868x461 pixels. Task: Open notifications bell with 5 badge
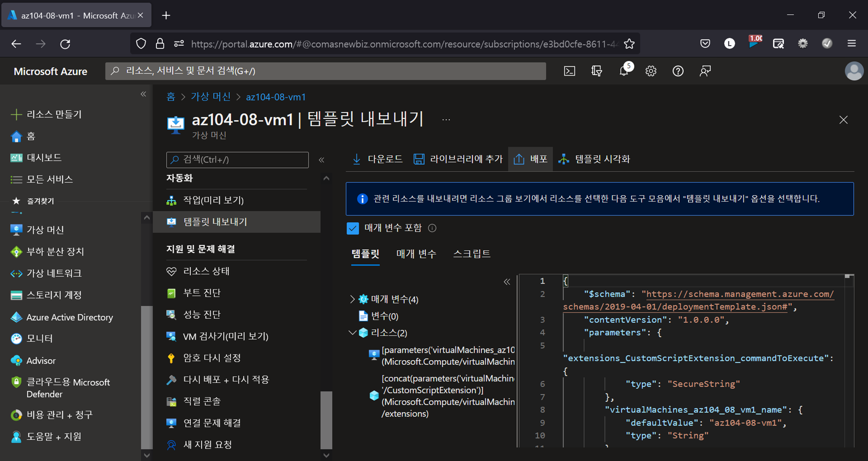tap(624, 71)
